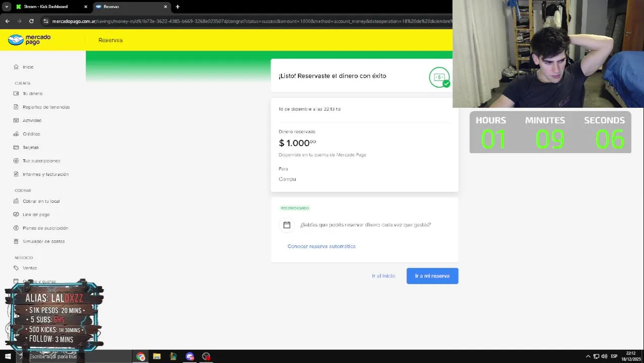Click the browser forward arrow

[x=19, y=21]
